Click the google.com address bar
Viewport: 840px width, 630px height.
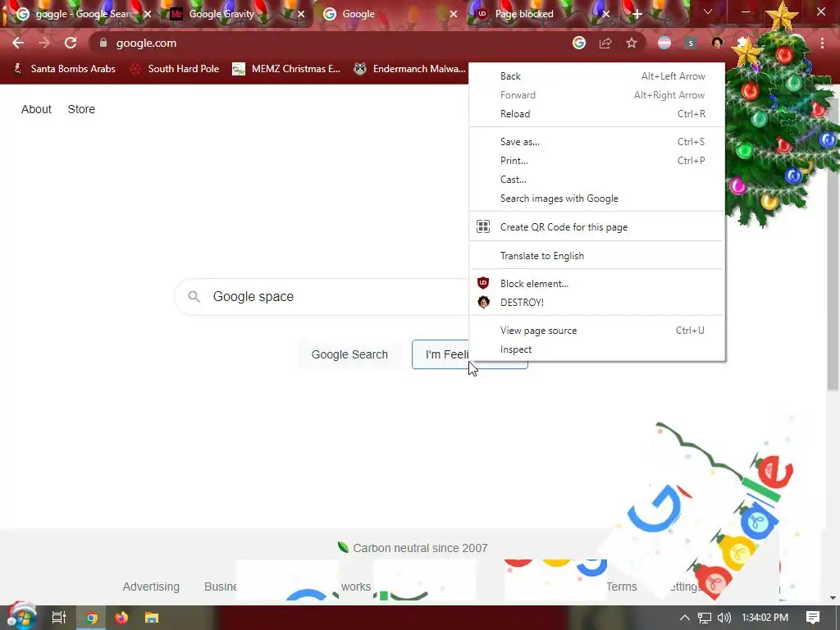(x=332, y=43)
